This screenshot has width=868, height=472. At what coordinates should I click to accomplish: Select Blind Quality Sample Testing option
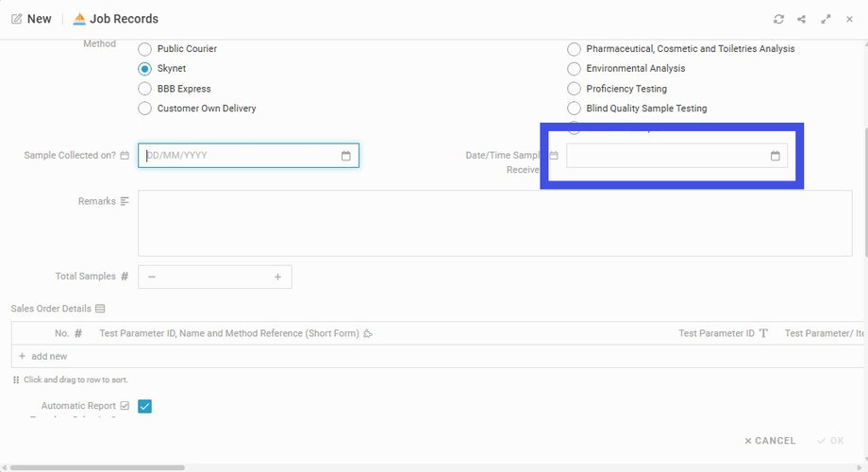tap(574, 109)
